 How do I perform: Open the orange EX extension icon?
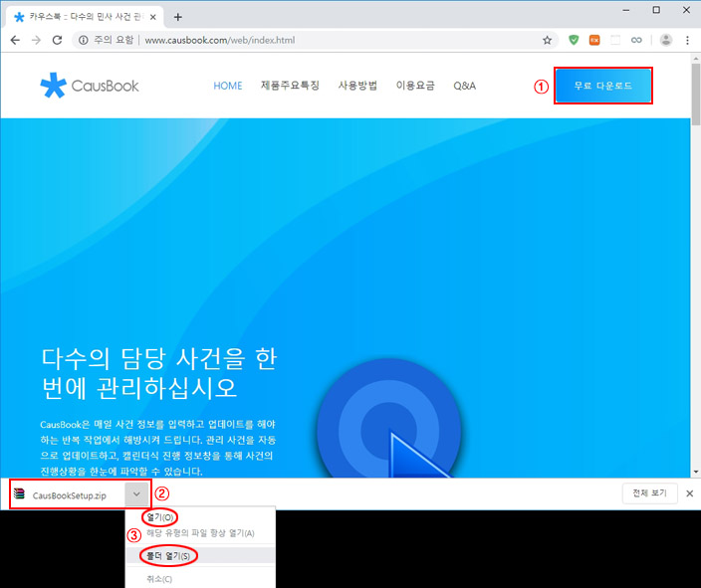(x=594, y=40)
